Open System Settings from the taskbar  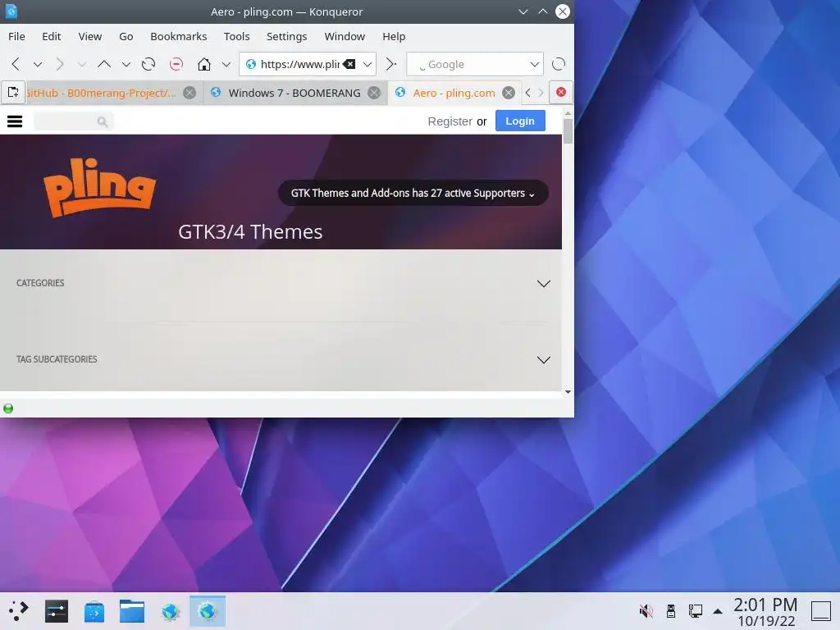pyautogui.click(x=57, y=611)
